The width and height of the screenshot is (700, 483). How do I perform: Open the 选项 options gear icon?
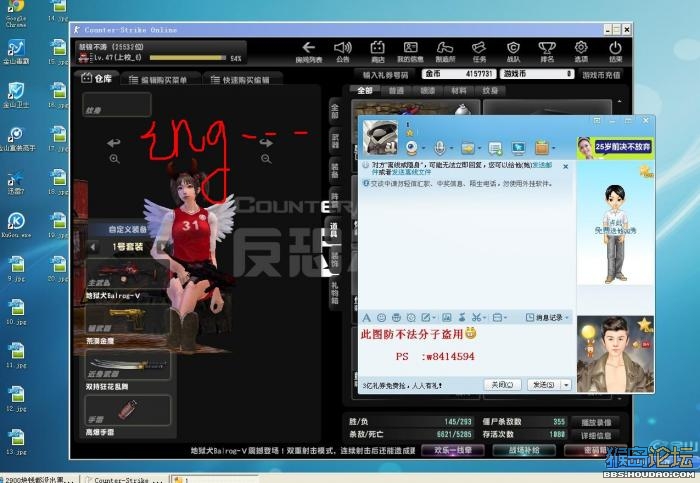click(x=581, y=47)
